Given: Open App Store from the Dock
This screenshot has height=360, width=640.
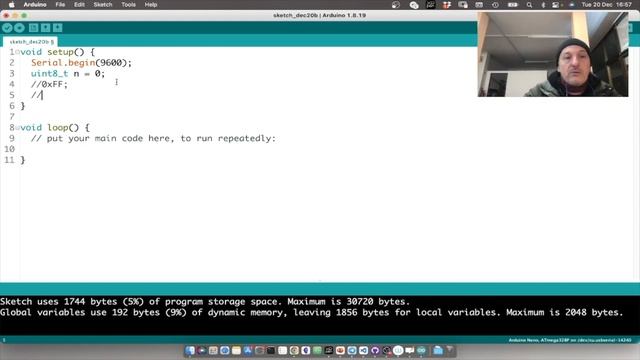Looking at the screenshot, I should (x=248, y=350).
